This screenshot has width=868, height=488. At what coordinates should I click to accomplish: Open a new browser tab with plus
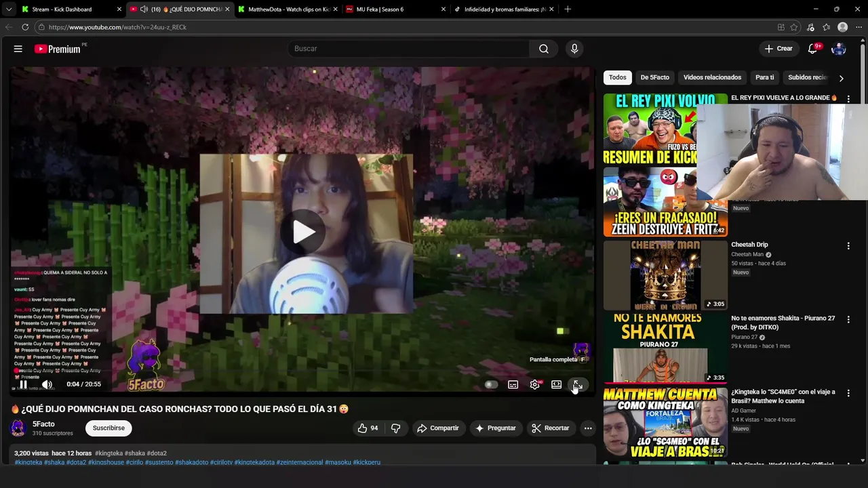[568, 9]
